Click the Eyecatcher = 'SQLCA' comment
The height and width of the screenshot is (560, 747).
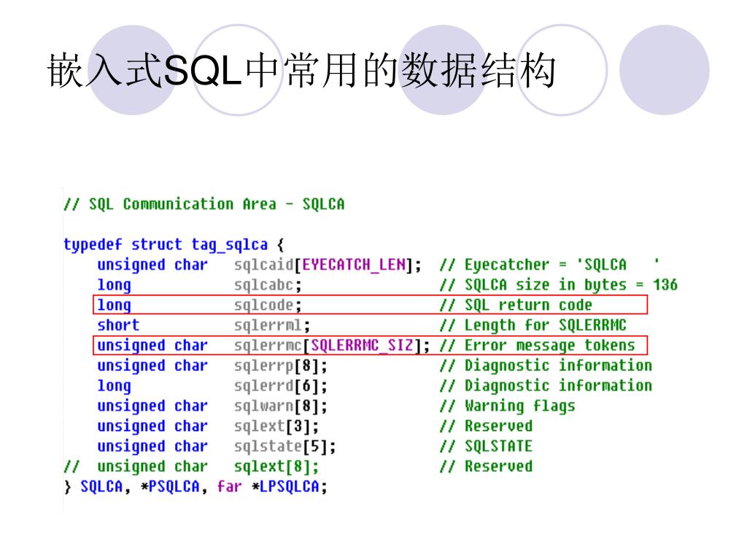point(550,265)
